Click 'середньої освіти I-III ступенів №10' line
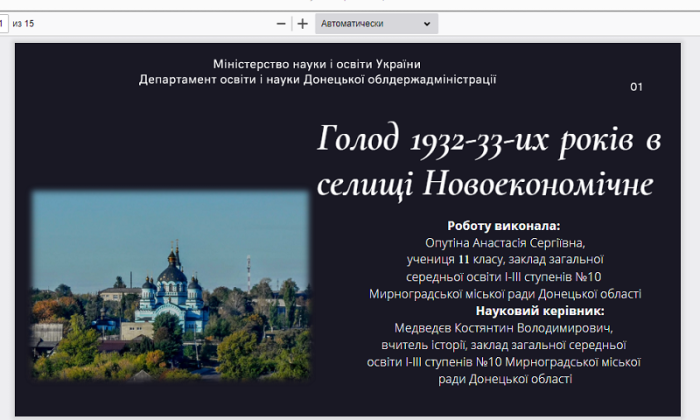The image size is (700, 420). [x=504, y=277]
